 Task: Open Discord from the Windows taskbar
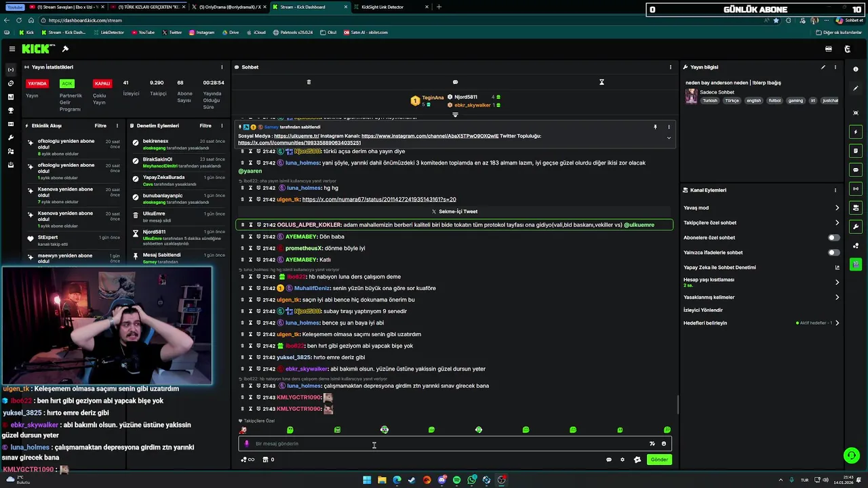(x=441, y=480)
